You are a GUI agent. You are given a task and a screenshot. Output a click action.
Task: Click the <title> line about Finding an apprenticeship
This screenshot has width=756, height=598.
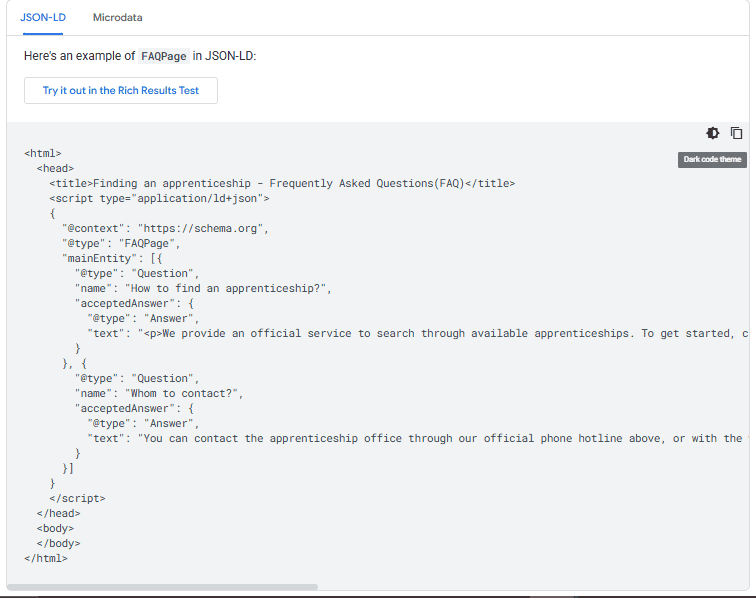pos(282,183)
